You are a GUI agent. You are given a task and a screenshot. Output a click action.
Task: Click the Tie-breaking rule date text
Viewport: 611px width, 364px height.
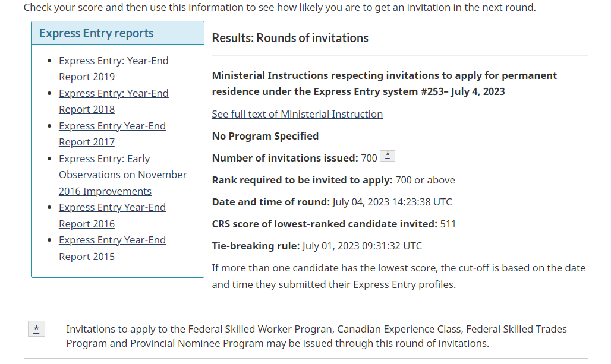pos(362,246)
